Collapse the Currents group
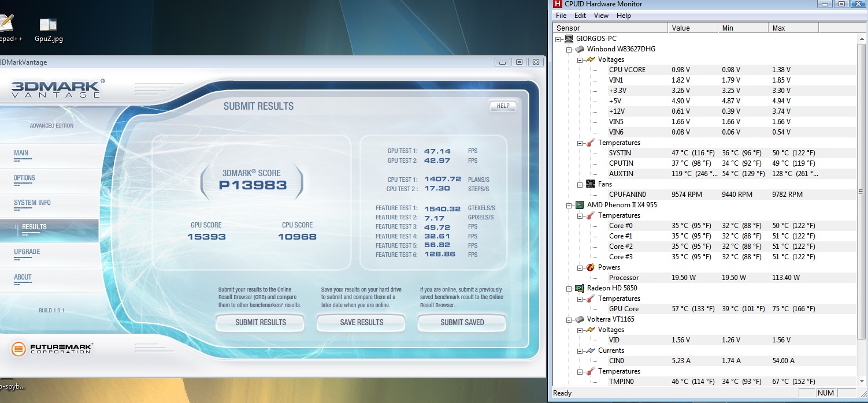This screenshot has height=403, width=868. [580, 350]
